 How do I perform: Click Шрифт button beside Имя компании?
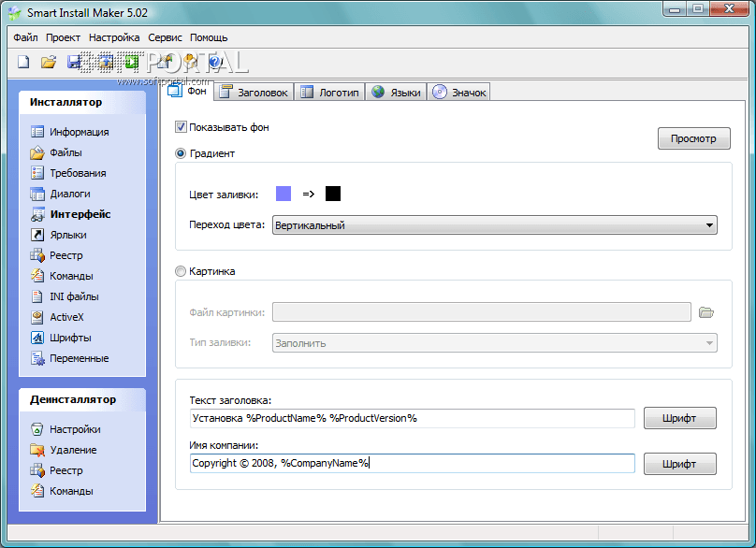(680, 464)
